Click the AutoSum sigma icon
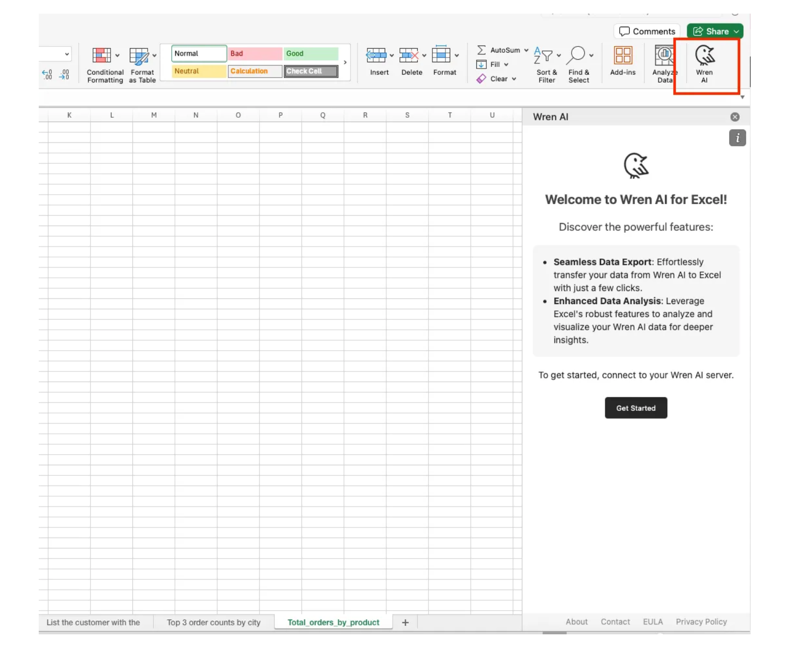 (481, 50)
